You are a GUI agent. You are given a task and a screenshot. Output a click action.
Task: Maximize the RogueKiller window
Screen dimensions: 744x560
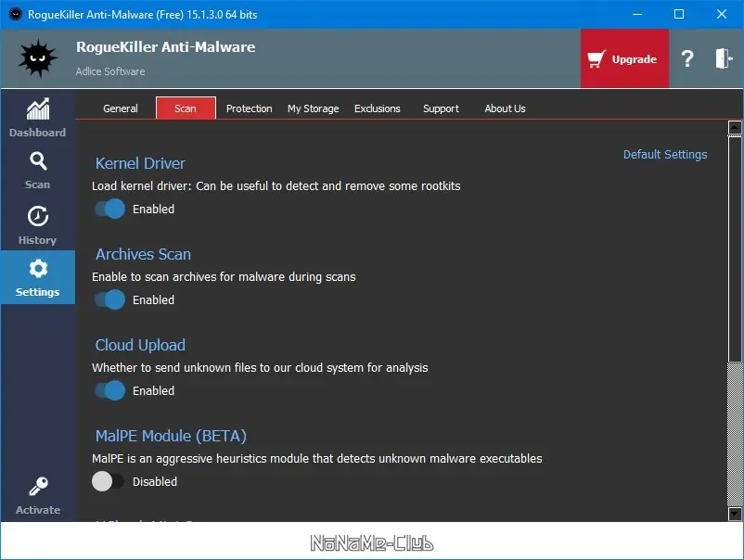(679, 14)
